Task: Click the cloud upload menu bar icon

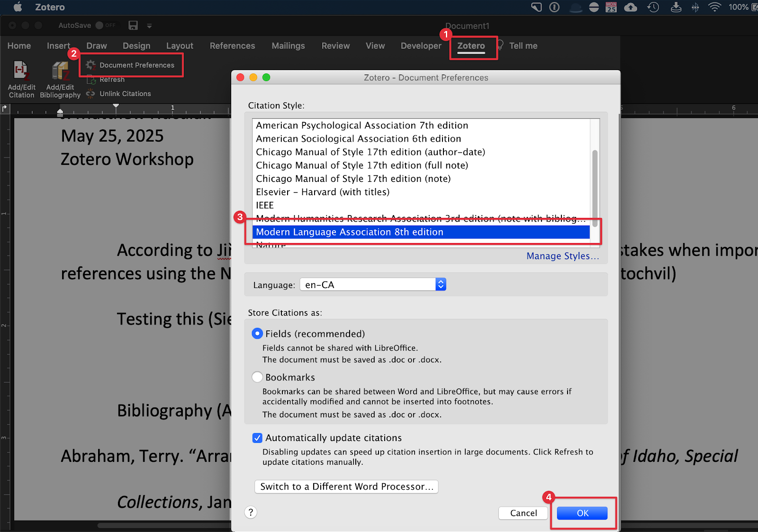Action: point(631,7)
